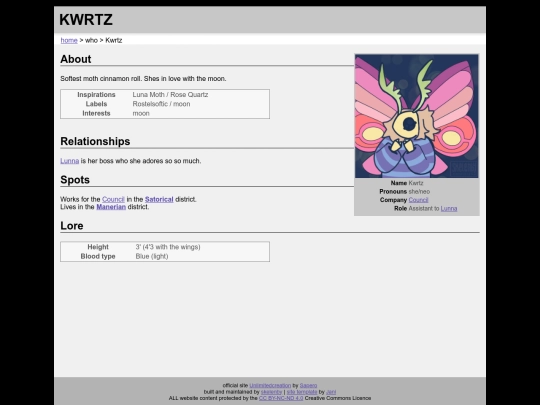Click the Relationships section heading
540x405 pixels.
(95, 142)
